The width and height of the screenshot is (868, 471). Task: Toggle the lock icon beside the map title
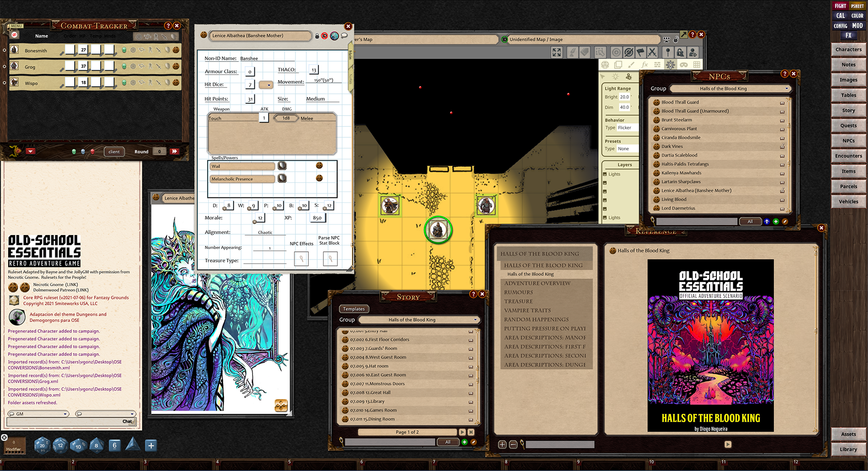676,39
